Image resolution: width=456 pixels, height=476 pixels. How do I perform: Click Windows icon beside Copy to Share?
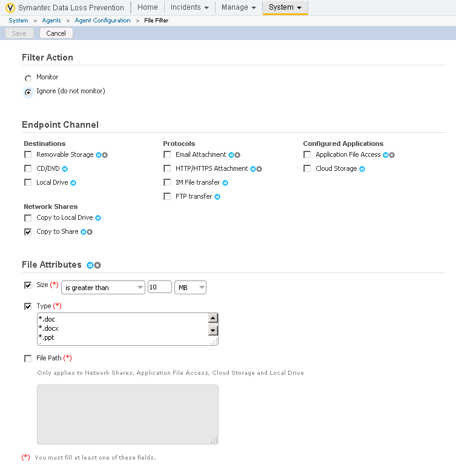84,232
